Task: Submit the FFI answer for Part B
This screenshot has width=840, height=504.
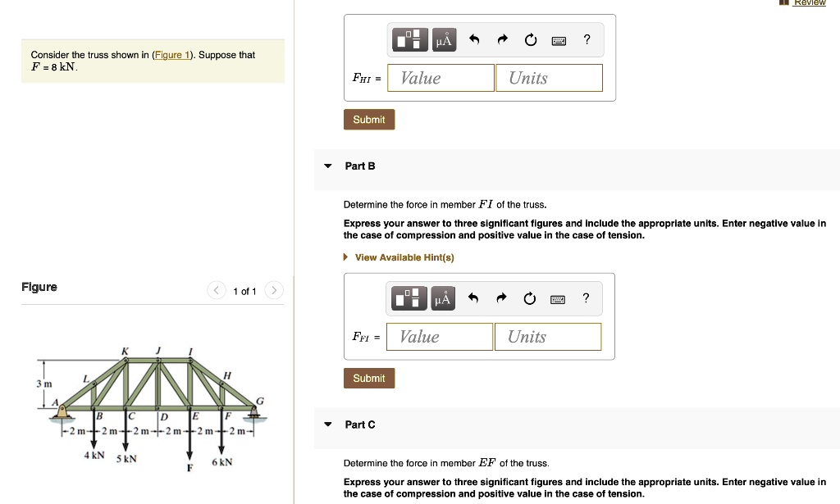Action: [x=368, y=378]
